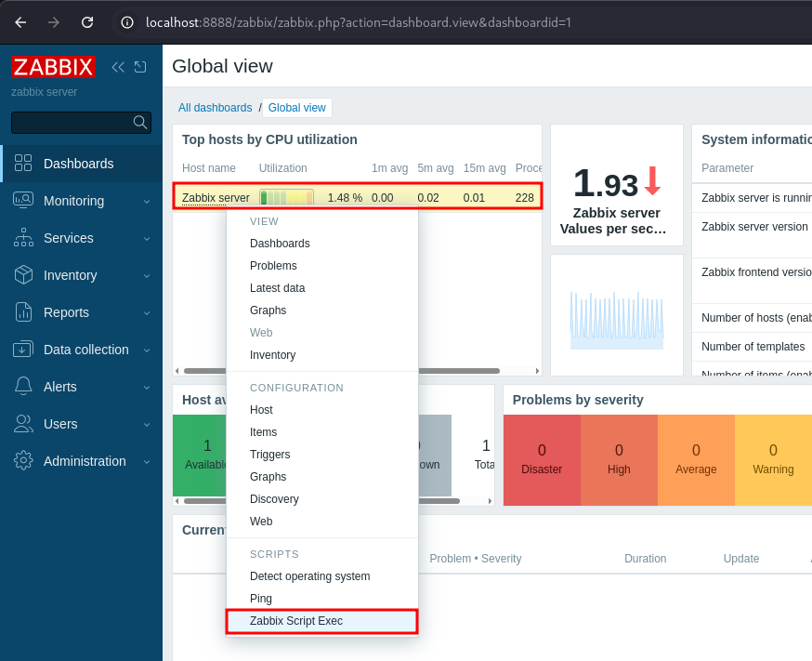Click the hide sidebar square arrow icon
This screenshot has width=812, height=661.
click(140, 67)
